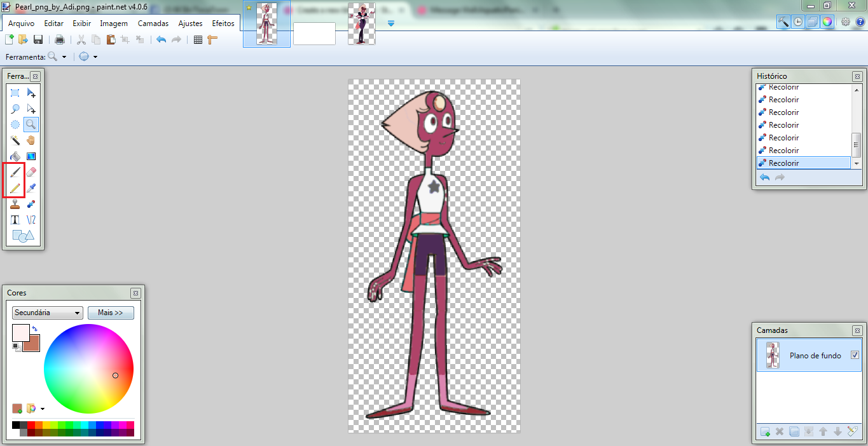Select the Text tool

tap(15, 220)
